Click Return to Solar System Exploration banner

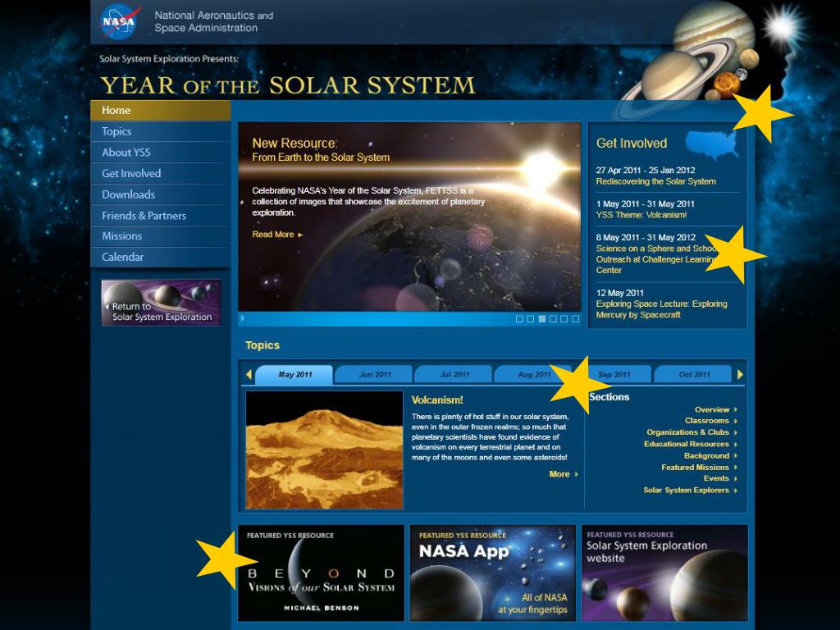click(x=162, y=303)
